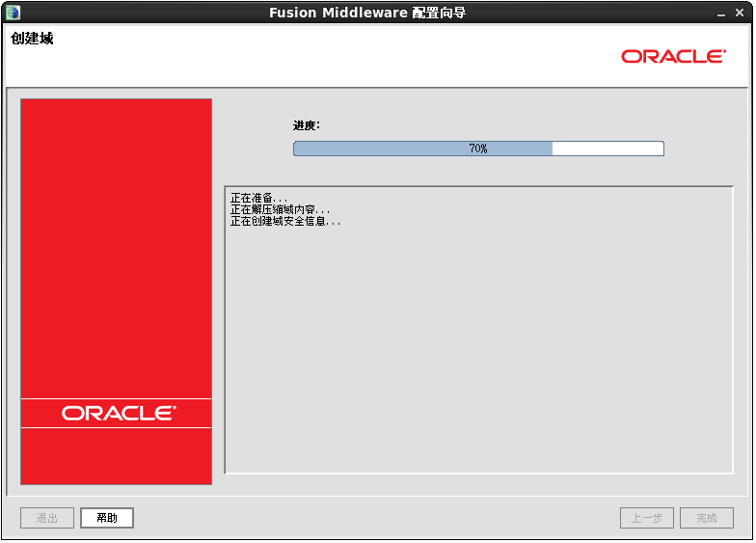Click the 退出 (Exit) button
Viewport: 756px width, 543px height.
coord(47,519)
